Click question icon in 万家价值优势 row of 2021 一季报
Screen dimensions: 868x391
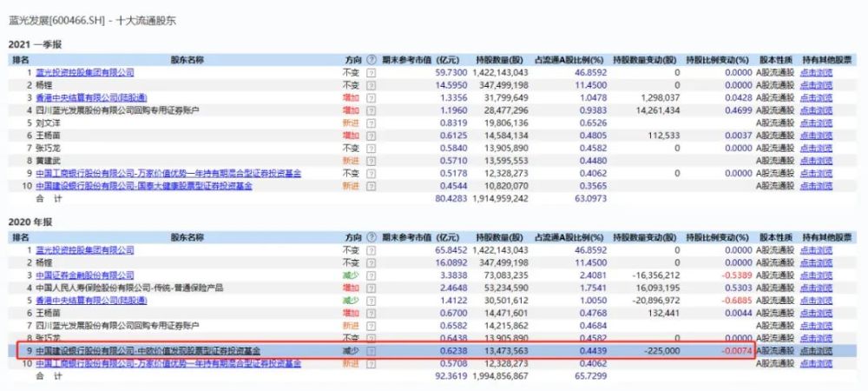coord(371,174)
